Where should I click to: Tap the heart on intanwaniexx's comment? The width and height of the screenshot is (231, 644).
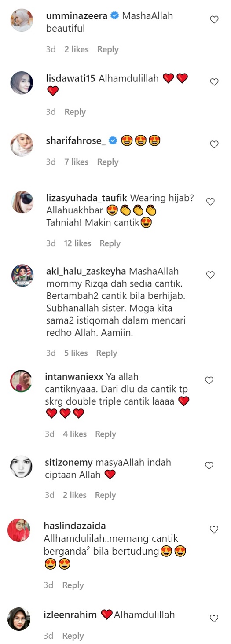(x=209, y=380)
